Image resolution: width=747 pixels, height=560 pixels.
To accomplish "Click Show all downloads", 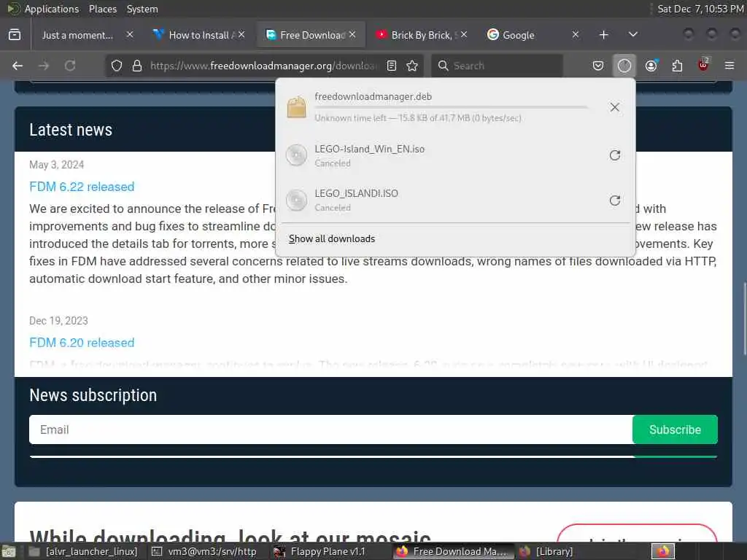I will pos(332,238).
